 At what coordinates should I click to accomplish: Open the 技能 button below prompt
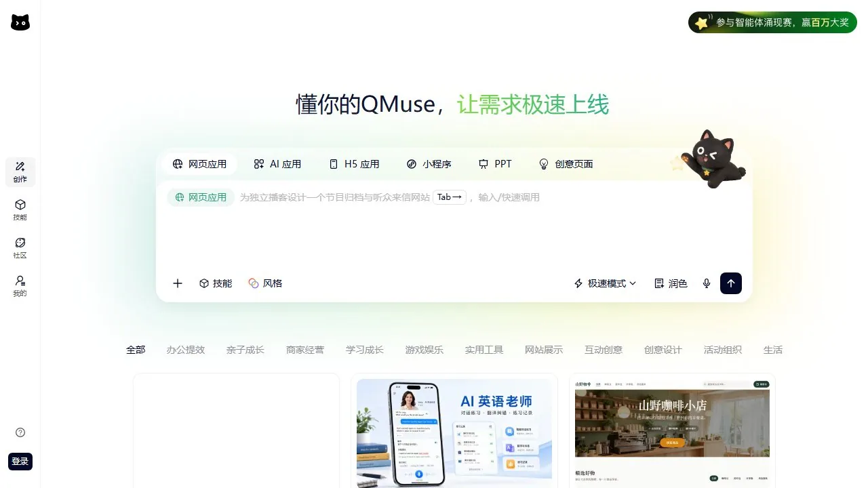click(216, 283)
